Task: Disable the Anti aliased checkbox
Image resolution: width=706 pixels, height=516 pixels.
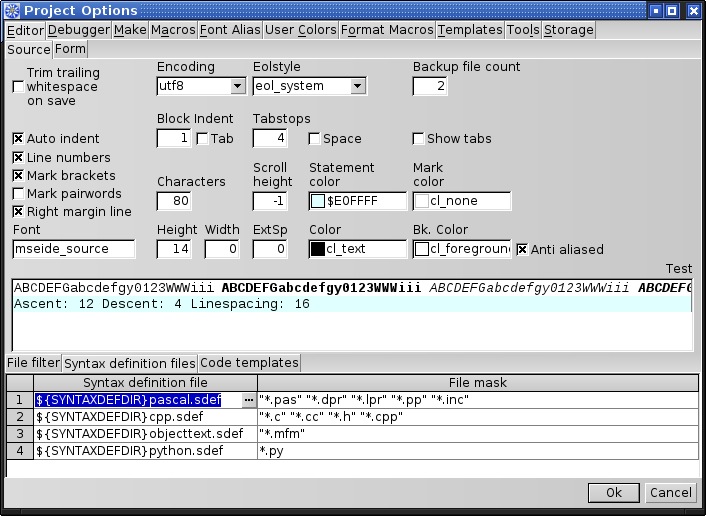Action: point(522,249)
